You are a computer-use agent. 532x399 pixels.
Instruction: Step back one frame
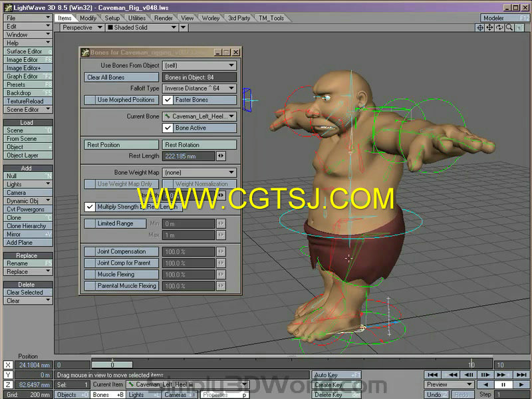click(x=469, y=374)
